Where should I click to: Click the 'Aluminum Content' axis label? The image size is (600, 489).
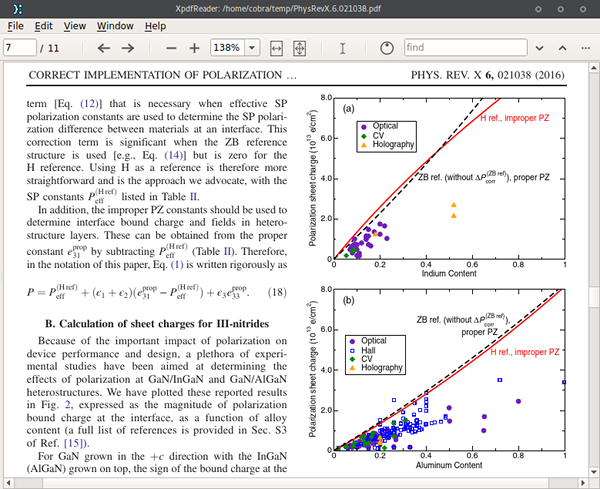pyautogui.click(x=449, y=465)
